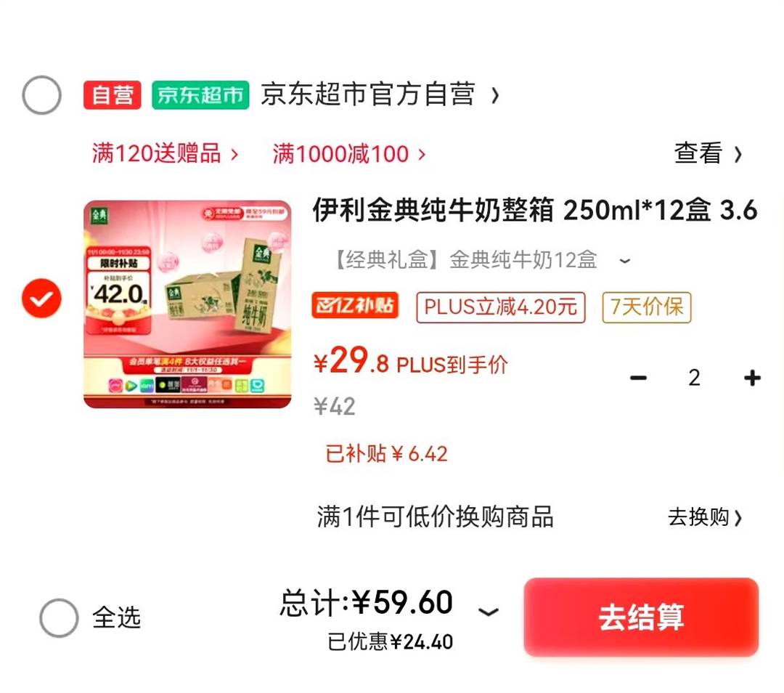Screen dimensions: 784x693
Task: Open the 满120送赠品 promotion
Action: (x=165, y=153)
